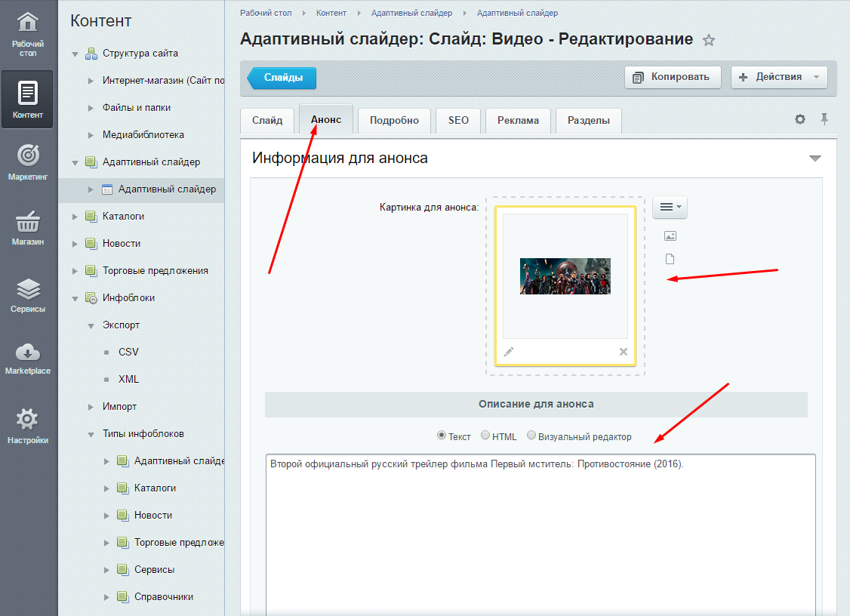Click the pin icon beside the tabs
The width and height of the screenshot is (850, 616).
click(824, 119)
